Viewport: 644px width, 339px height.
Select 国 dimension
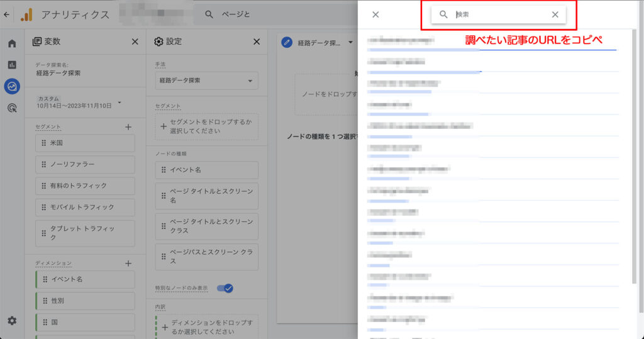click(85, 322)
